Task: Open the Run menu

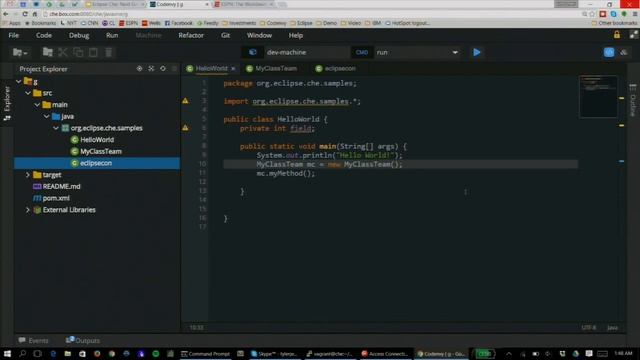Action: pos(112,35)
